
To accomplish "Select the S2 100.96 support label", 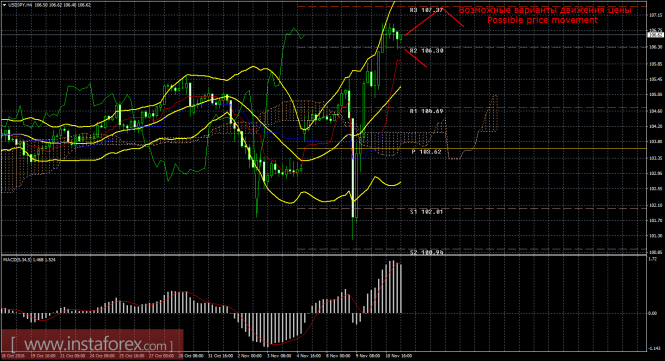I will [x=426, y=252].
